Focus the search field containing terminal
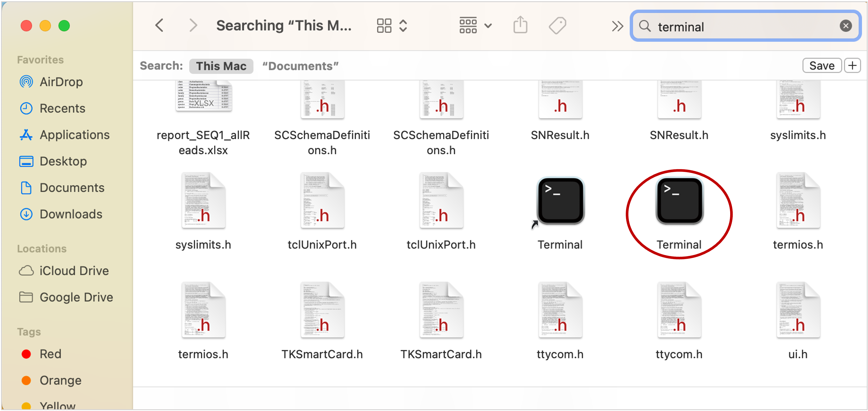The height and width of the screenshot is (411, 868). (745, 26)
